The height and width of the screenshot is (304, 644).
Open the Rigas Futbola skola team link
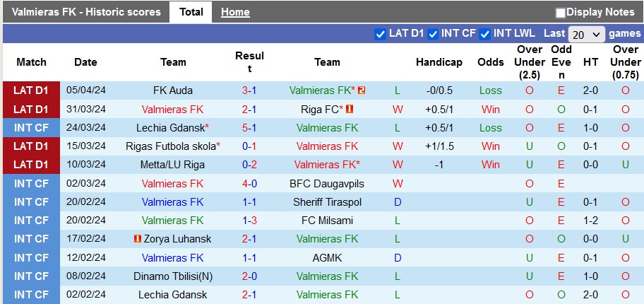172,146
